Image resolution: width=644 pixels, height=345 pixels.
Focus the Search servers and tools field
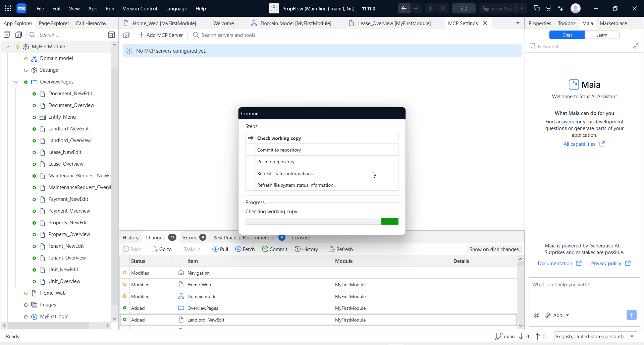point(230,35)
